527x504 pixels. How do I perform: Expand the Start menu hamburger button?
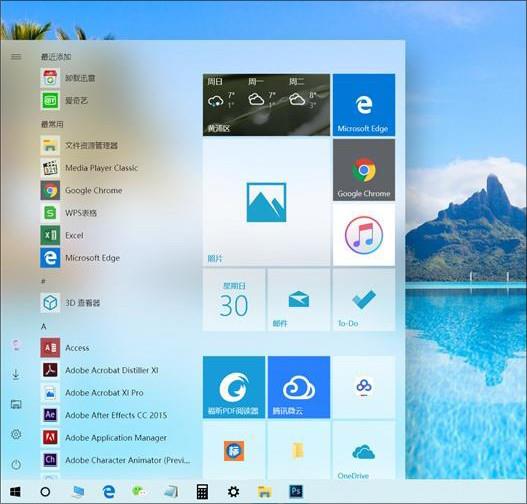pyautogui.click(x=16, y=57)
